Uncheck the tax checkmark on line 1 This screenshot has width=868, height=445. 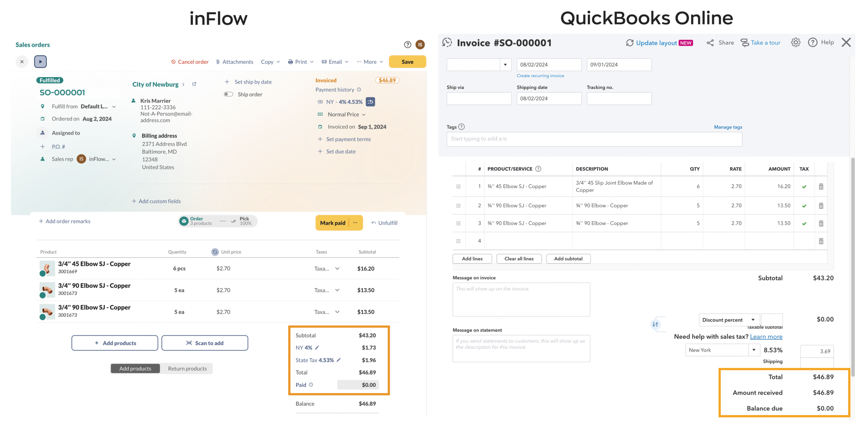point(804,186)
